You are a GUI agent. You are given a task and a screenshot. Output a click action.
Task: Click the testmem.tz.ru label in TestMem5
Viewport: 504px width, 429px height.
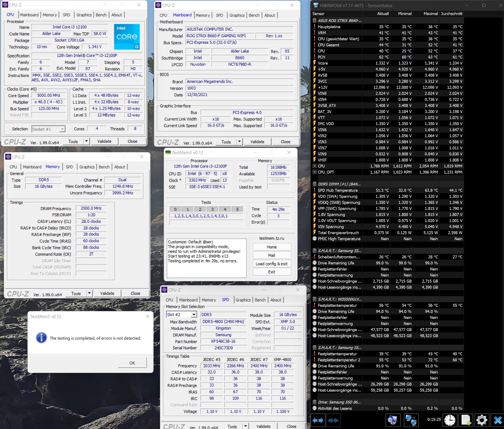point(272,238)
